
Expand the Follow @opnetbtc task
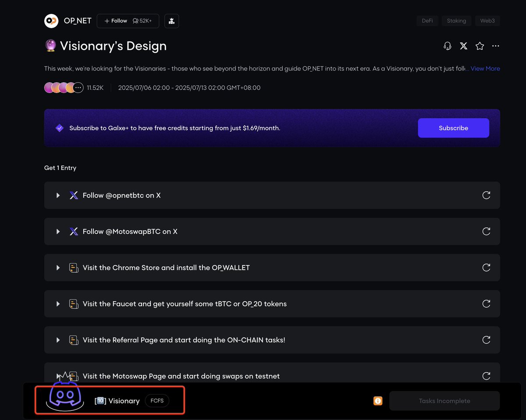(x=58, y=195)
